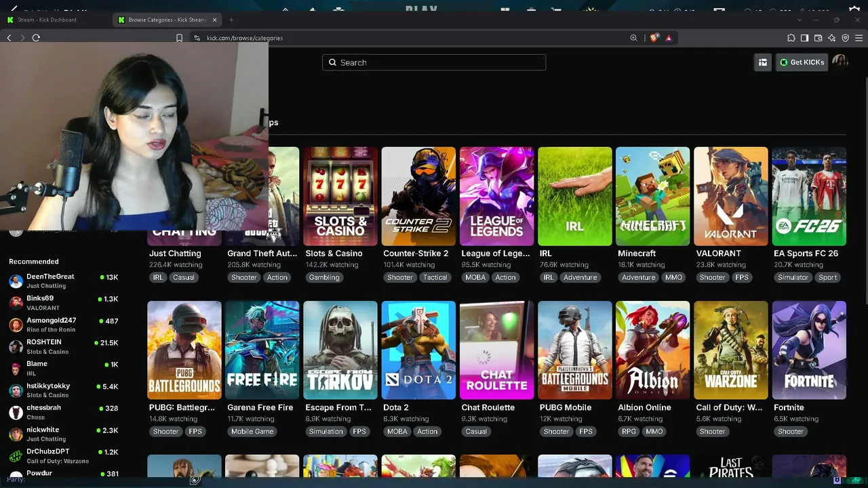
Task: Select the Browse Categories browser tab
Action: [x=167, y=20]
